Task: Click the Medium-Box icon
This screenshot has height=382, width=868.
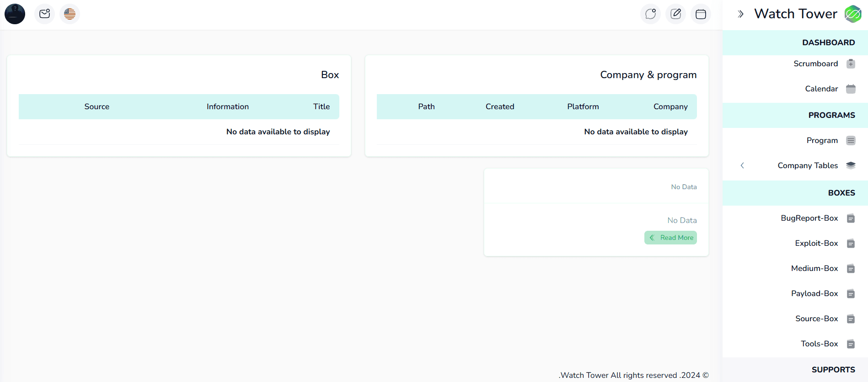Action: click(851, 269)
